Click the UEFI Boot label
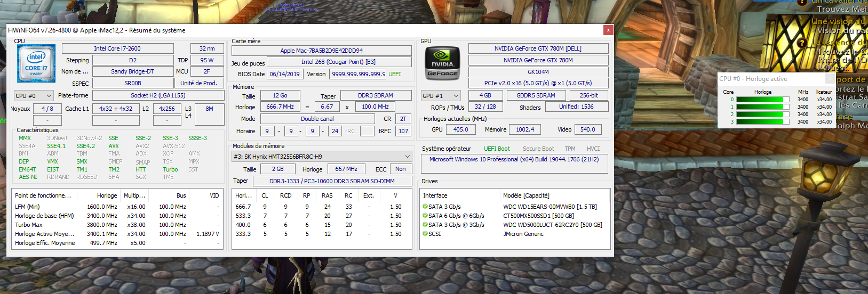Image resolution: width=868 pixels, height=294 pixels. (497, 149)
